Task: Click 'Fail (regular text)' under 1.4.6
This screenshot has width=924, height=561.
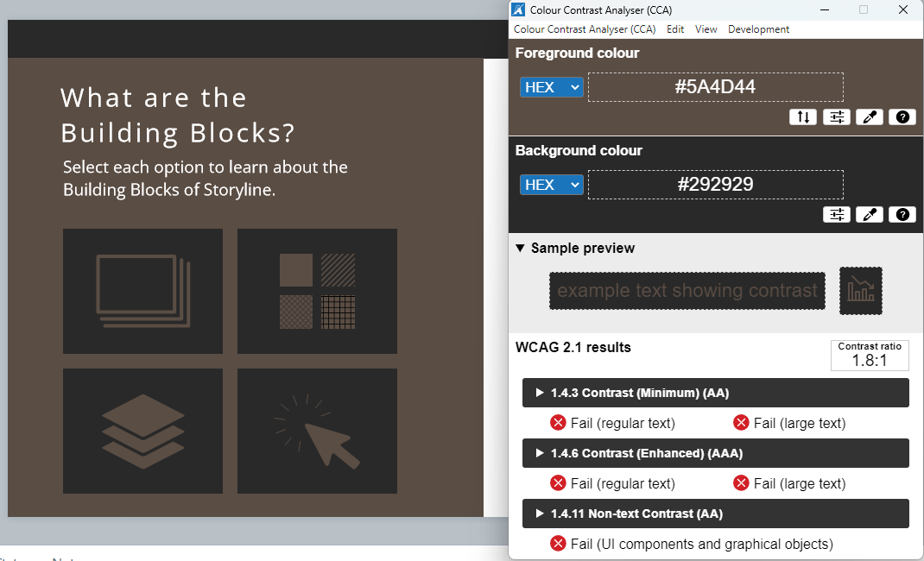Action: coord(613,484)
